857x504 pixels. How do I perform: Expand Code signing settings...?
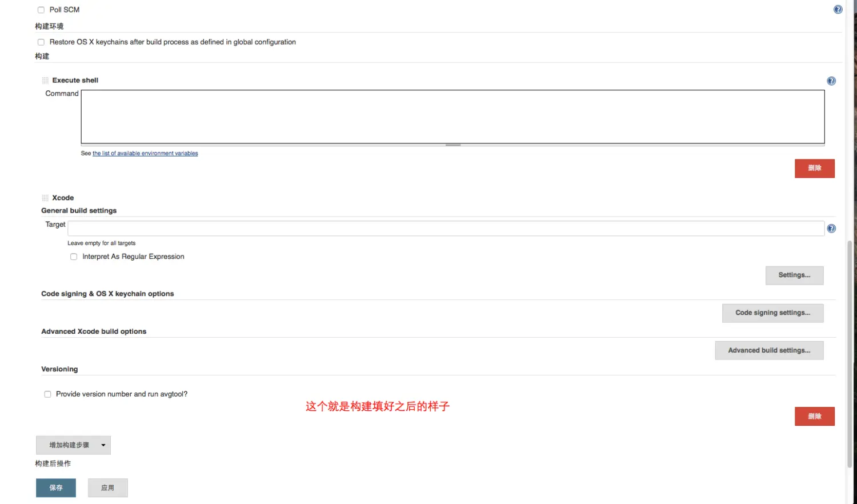(772, 313)
